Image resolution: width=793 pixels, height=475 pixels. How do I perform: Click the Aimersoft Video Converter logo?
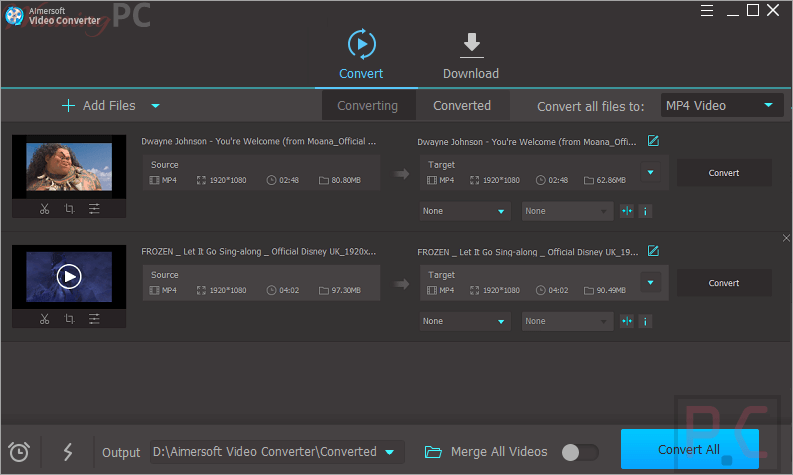[x=53, y=16]
